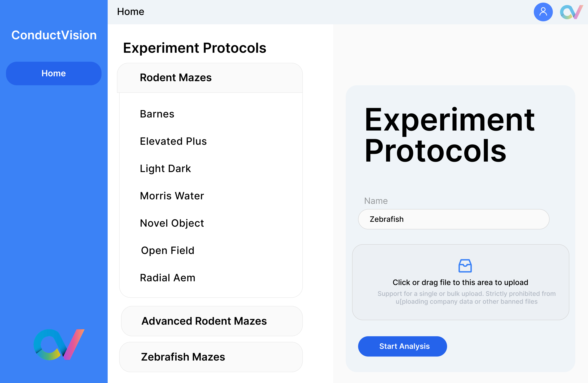
Task: Click the large CV logo in sidebar
Action: click(59, 344)
